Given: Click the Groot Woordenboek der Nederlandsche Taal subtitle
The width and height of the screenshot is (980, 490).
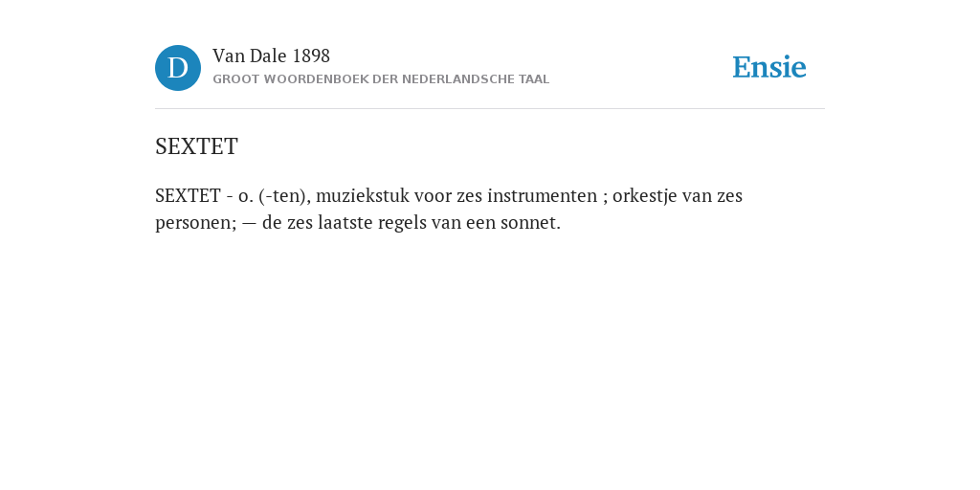Looking at the screenshot, I should [x=381, y=79].
